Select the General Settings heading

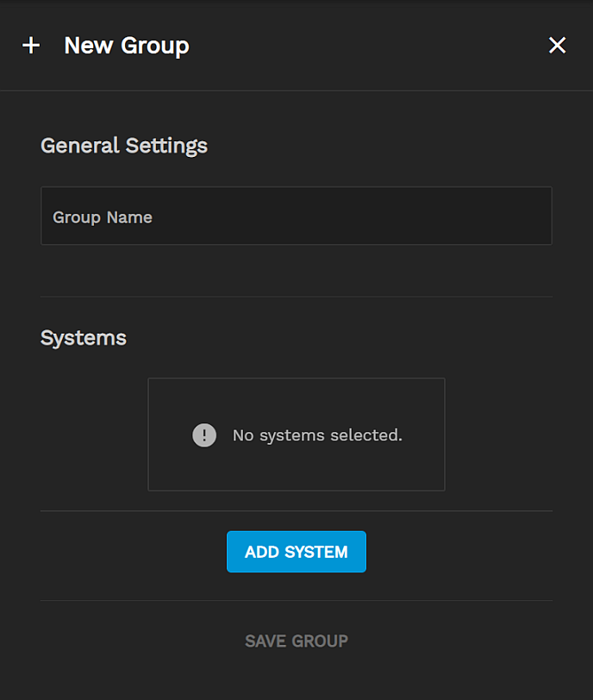tap(124, 145)
